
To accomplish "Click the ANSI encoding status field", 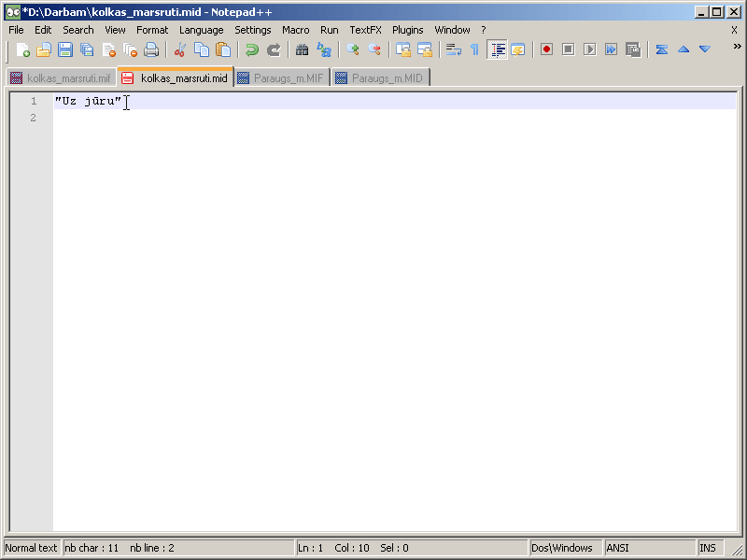I will point(650,548).
